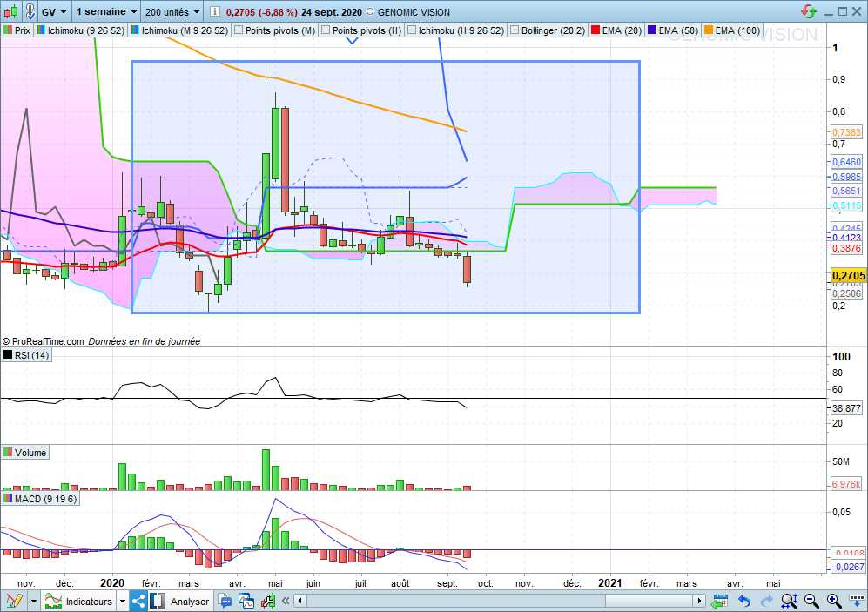Click the zoom out magnifier
The width and height of the screenshot is (868, 612).
click(811, 601)
